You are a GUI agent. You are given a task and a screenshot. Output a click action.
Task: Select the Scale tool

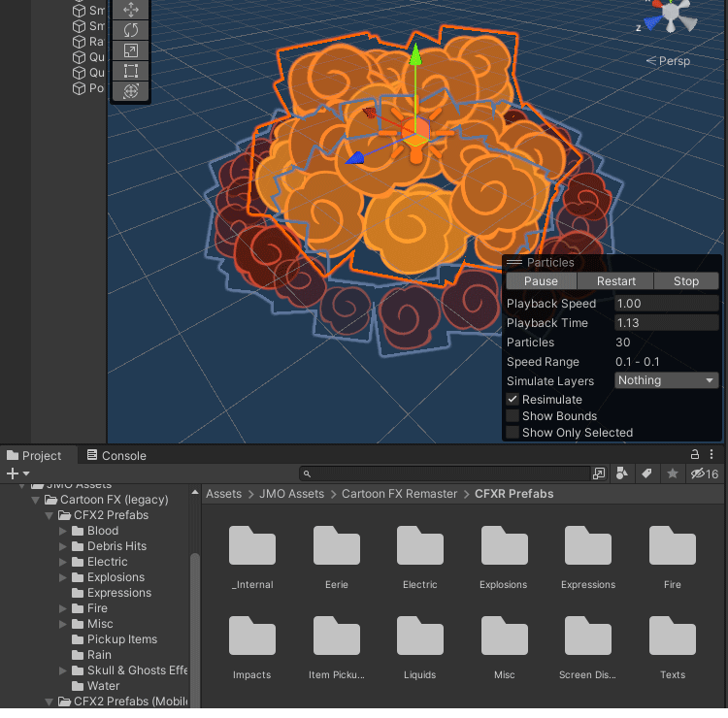click(131, 50)
